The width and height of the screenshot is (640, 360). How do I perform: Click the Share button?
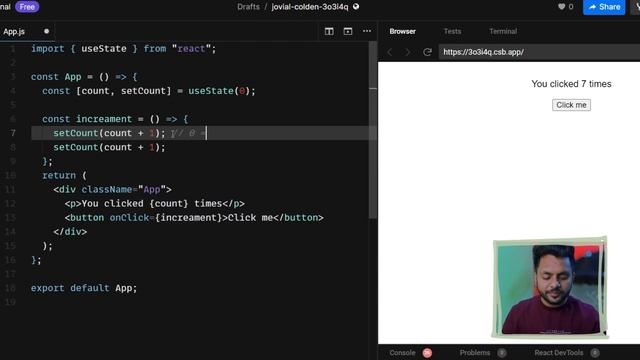pos(604,7)
